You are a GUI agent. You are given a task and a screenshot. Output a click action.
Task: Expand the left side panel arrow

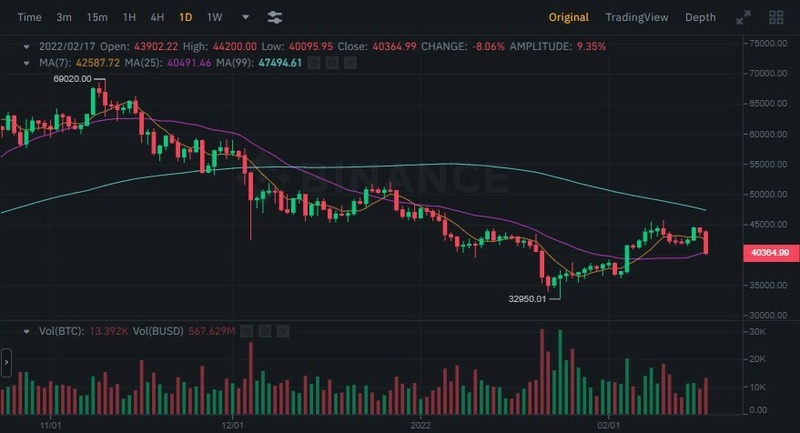click(x=5, y=362)
